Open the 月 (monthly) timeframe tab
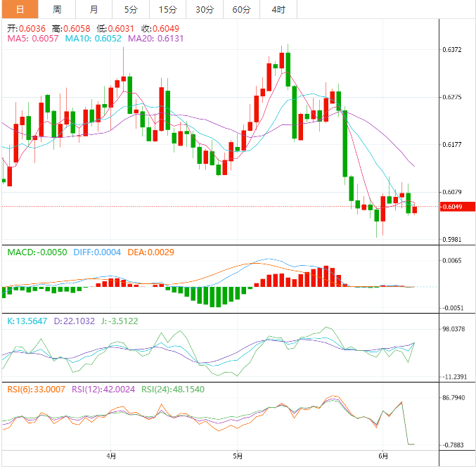The width and height of the screenshot is (476, 469). (94, 9)
